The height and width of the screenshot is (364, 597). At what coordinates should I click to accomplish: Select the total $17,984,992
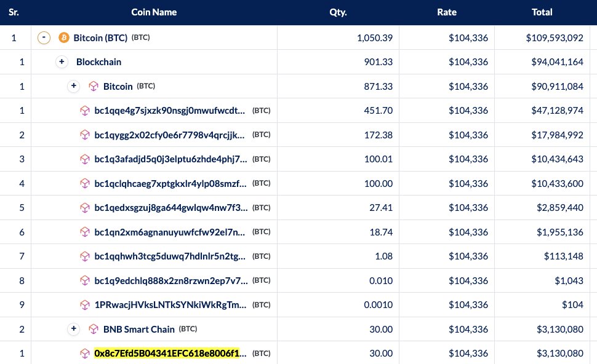[x=557, y=135]
